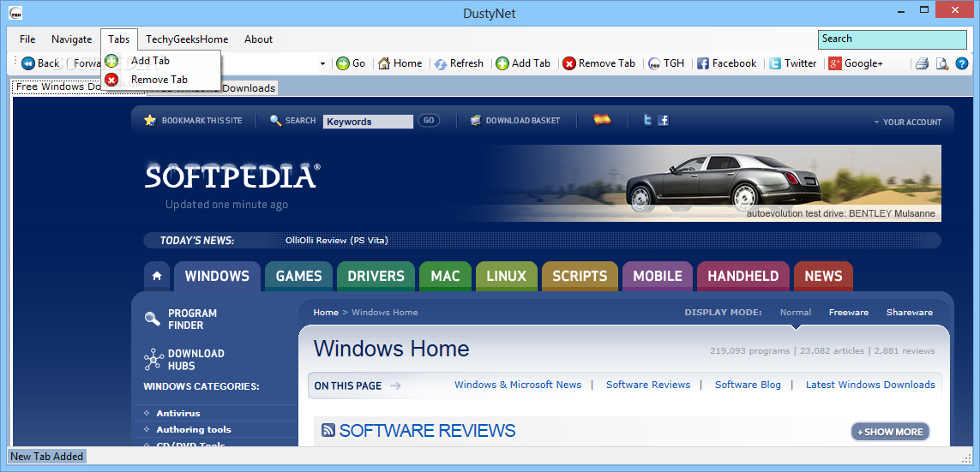Viewport: 980px width, 472px height.
Task: Click the red Remove Tab toolbar icon
Action: point(568,63)
